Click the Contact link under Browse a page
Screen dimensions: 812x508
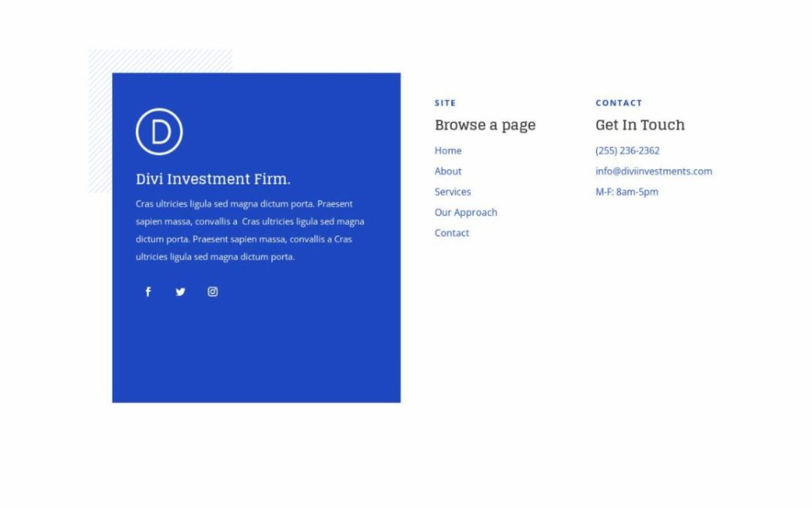click(452, 233)
